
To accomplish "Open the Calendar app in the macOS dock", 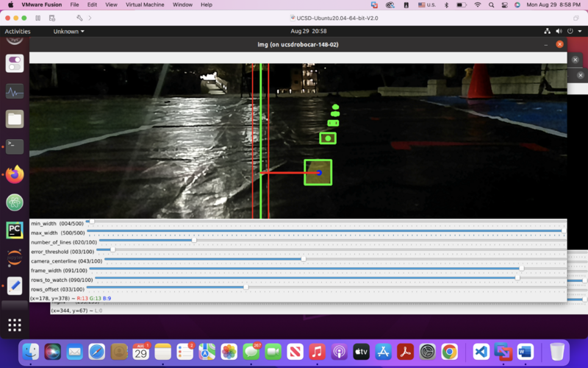I will (x=140, y=352).
